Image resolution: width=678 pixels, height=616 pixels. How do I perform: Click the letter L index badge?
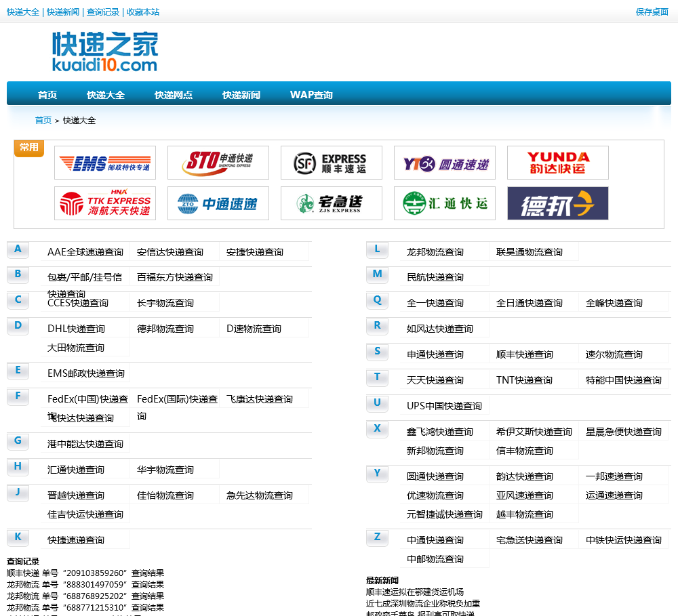377,249
